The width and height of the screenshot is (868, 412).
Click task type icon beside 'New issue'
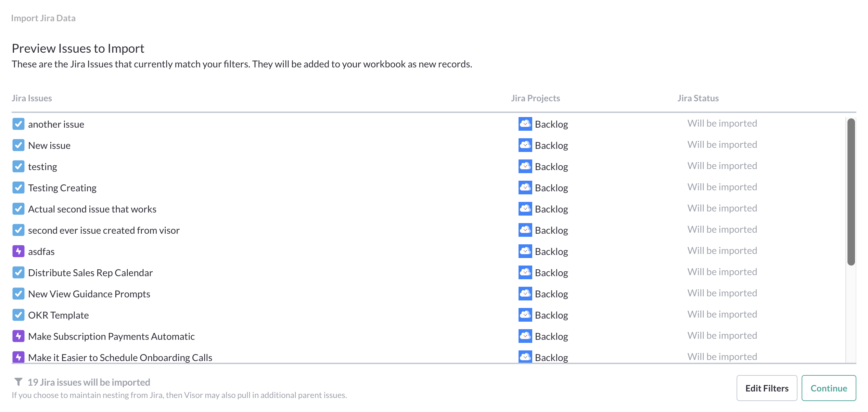pos(18,145)
